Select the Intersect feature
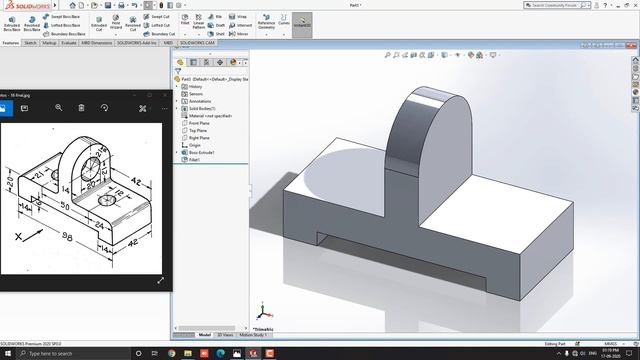 pyautogui.click(x=240, y=25)
